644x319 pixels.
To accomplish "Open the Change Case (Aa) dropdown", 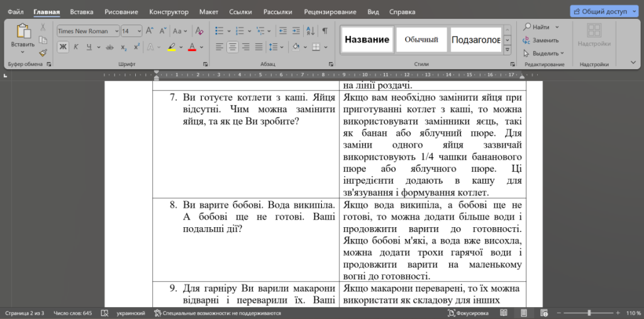I will [x=180, y=31].
